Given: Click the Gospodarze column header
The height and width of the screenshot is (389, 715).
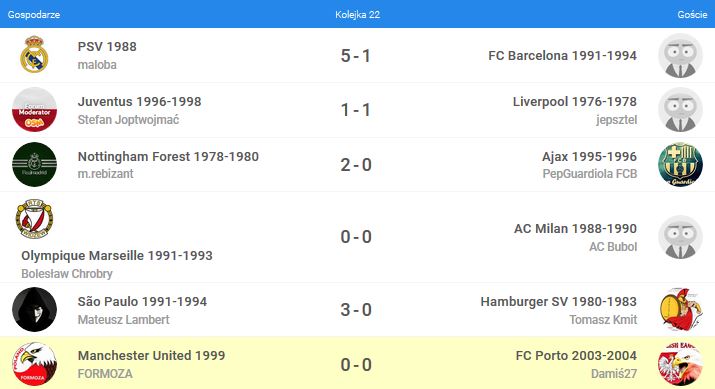Looking at the screenshot, I should (x=34, y=15).
